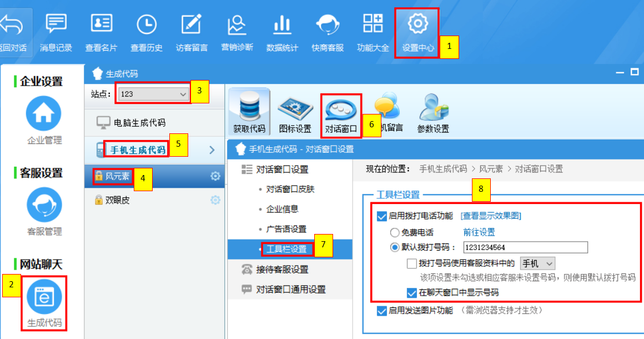644x339 pixels.
Task: Open 设置中心 gear icon
Action: coord(417,23)
